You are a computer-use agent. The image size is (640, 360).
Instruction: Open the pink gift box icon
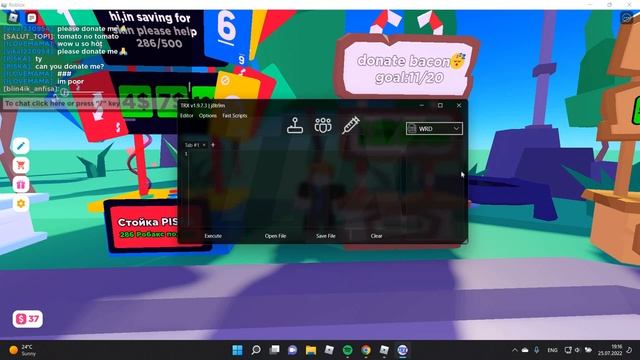coord(21,184)
